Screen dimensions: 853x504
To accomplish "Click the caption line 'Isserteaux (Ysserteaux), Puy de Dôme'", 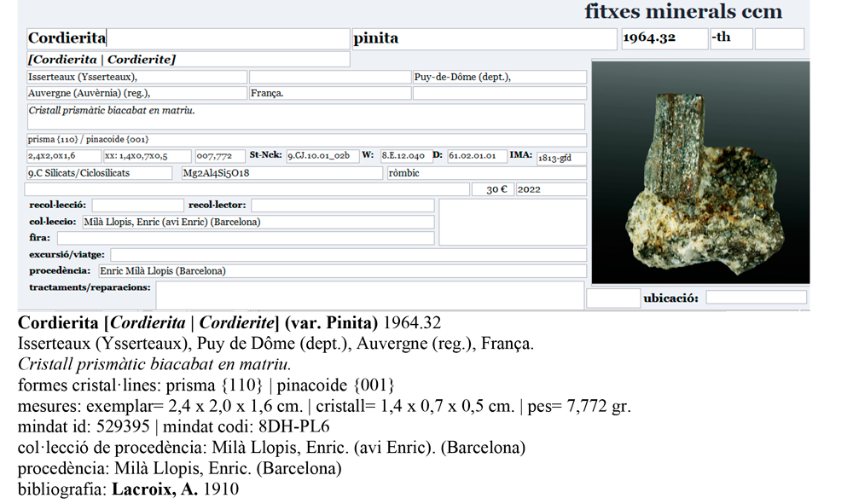I will point(276,345).
